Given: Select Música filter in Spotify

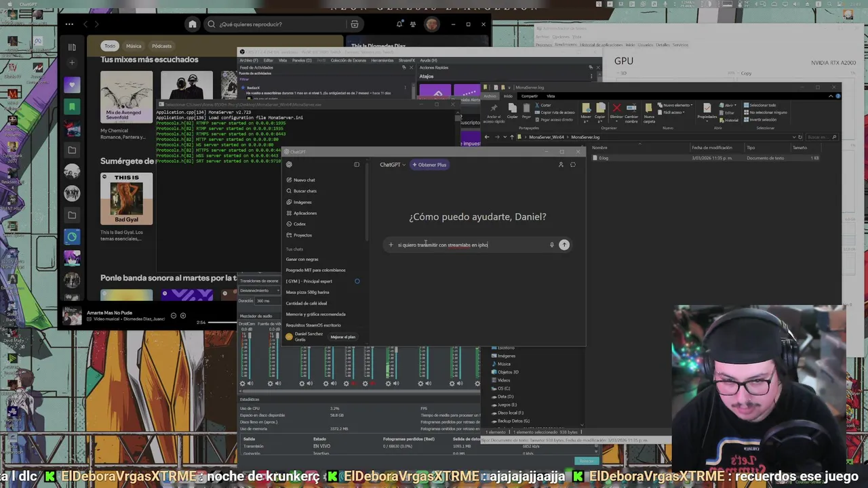Looking at the screenshot, I should (134, 46).
